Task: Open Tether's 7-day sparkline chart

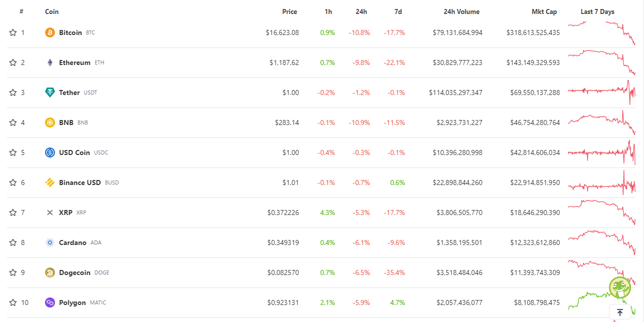Action: click(601, 92)
